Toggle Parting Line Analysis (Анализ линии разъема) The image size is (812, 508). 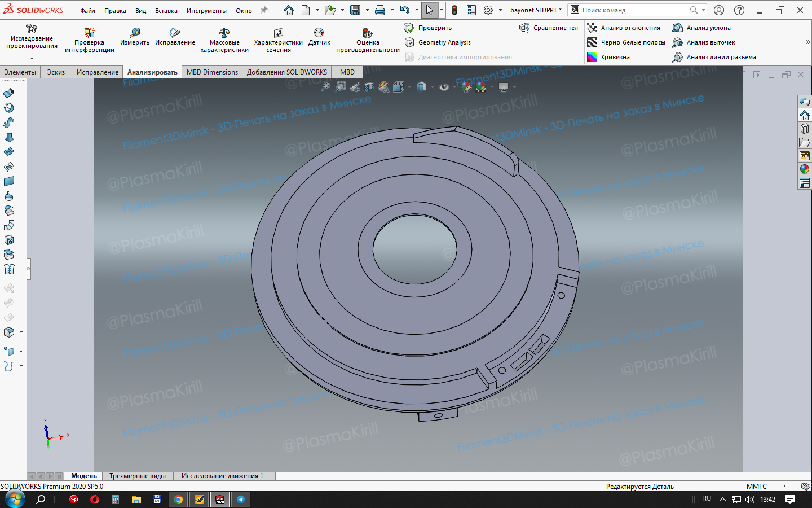click(714, 57)
